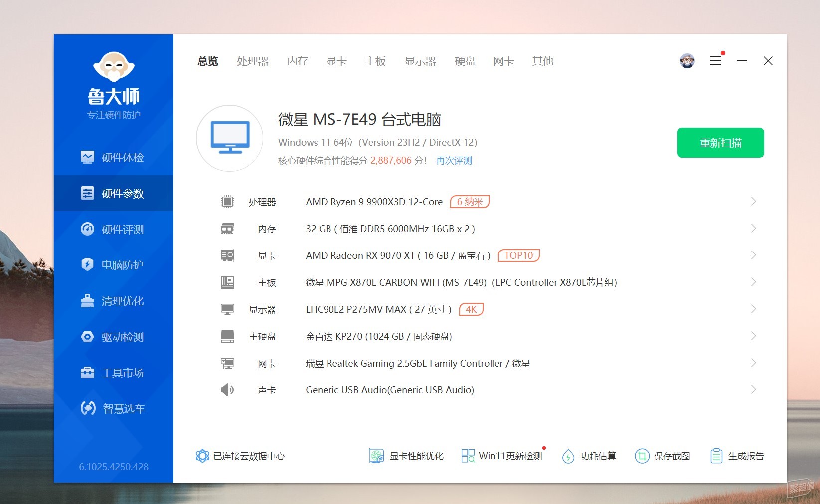Screen dimensions: 820x504
Task: Switch to the 网卡 tab at top
Action: click(504, 61)
